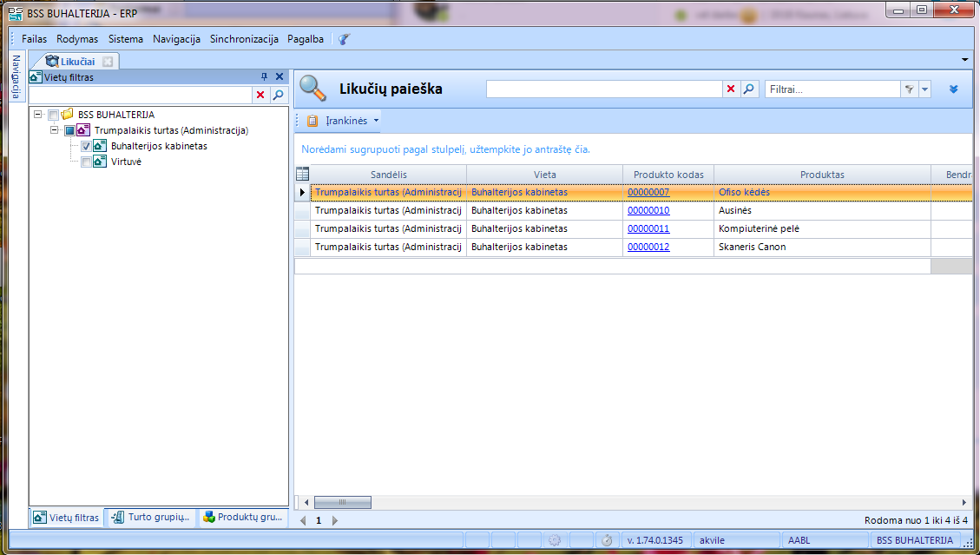This screenshot has height=555, width=980.
Task: Toggle the Trumpalaikis turtas (Administracija) checkbox
Action: click(70, 131)
